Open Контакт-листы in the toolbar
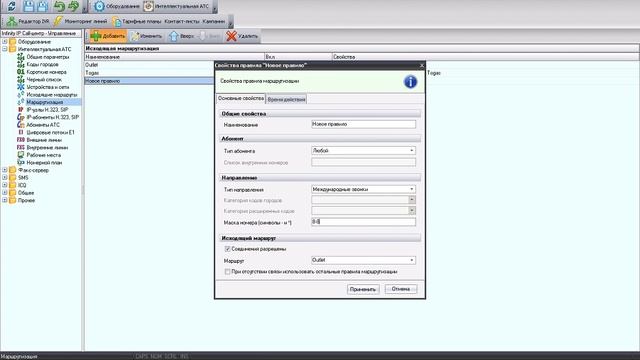Screen dimensions: 640x360 182,21
